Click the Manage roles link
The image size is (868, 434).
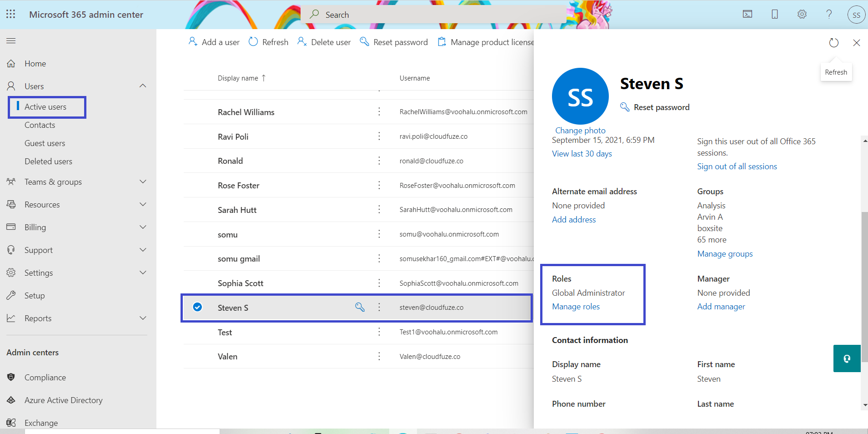pyautogui.click(x=576, y=307)
